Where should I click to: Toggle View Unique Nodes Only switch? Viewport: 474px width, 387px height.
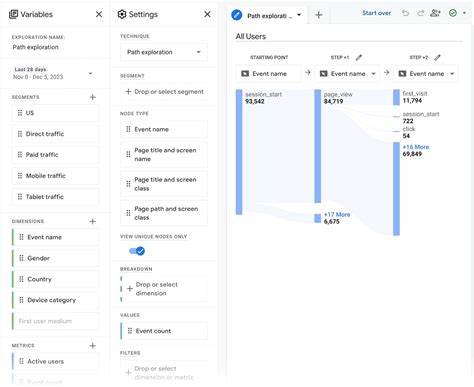pyautogui.click(x=137, y=251)
